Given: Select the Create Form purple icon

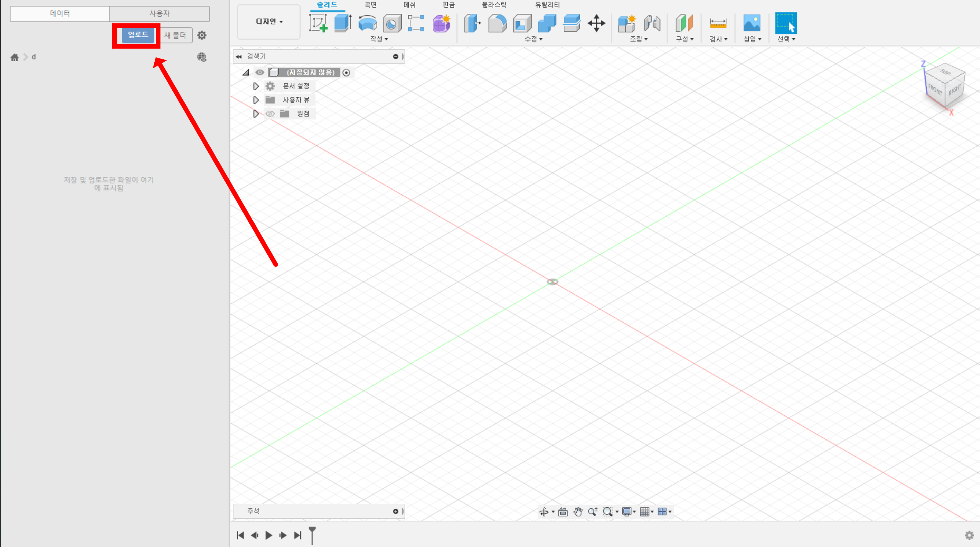Looking at the screenshot, I should pos(442,23).
